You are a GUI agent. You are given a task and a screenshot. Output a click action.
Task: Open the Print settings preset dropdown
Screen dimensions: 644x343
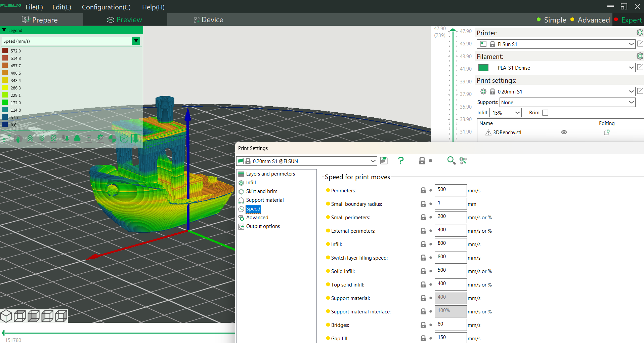coord(556,91)
